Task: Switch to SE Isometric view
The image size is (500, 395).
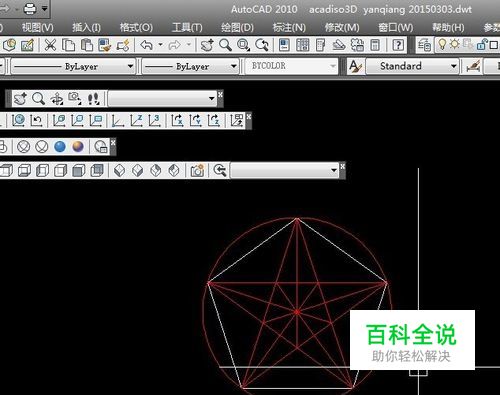Action: [138, 171]
